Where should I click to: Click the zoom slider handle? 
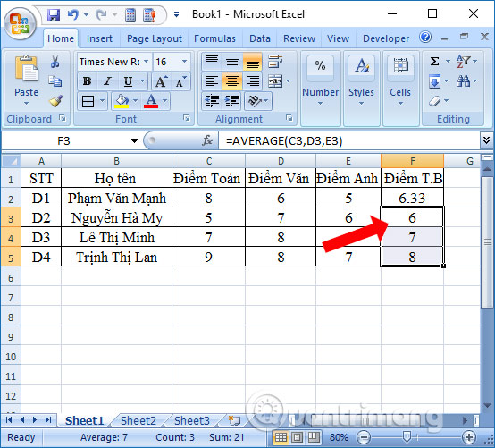407,437
